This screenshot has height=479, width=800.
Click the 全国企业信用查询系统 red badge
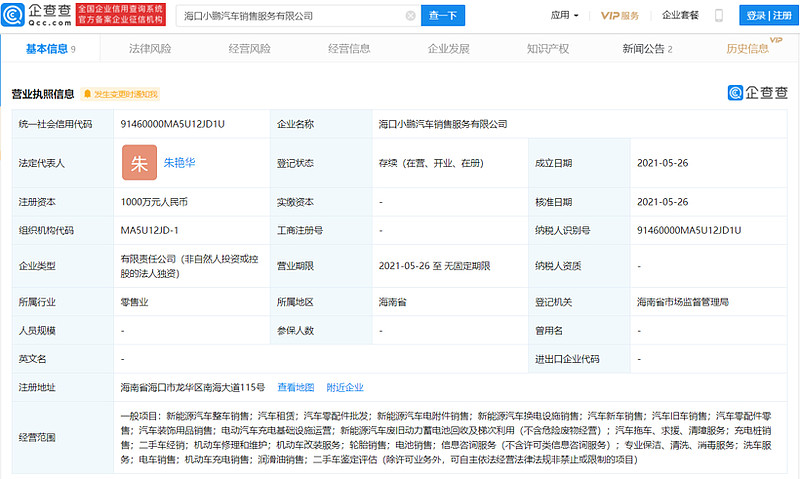[121, 14]
